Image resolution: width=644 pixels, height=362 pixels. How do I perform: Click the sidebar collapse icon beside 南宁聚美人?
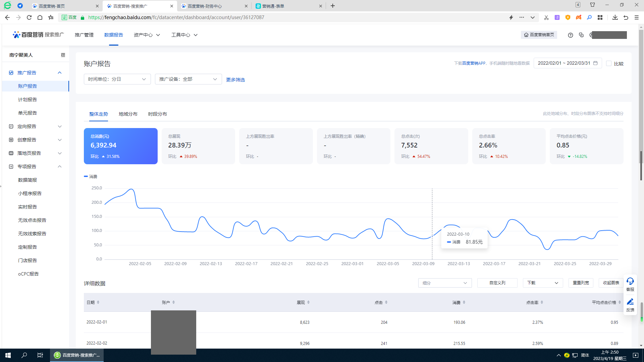point(63,55)
